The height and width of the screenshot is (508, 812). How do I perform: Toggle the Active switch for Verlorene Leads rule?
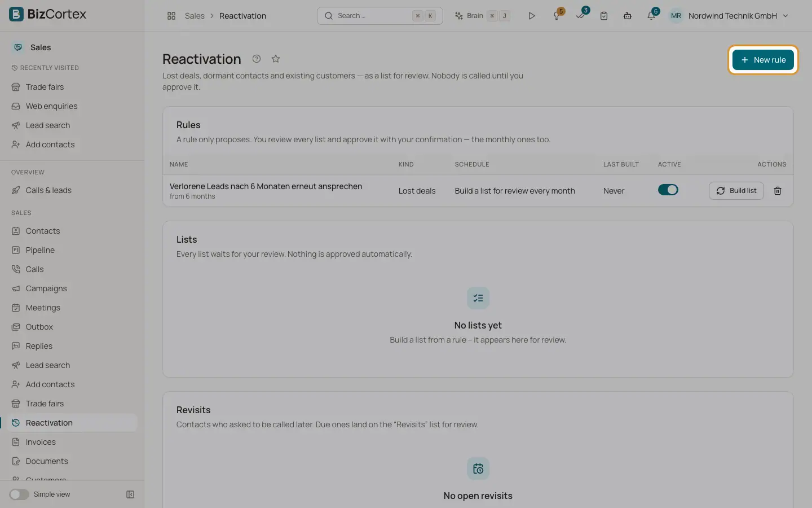click(668, 190)
